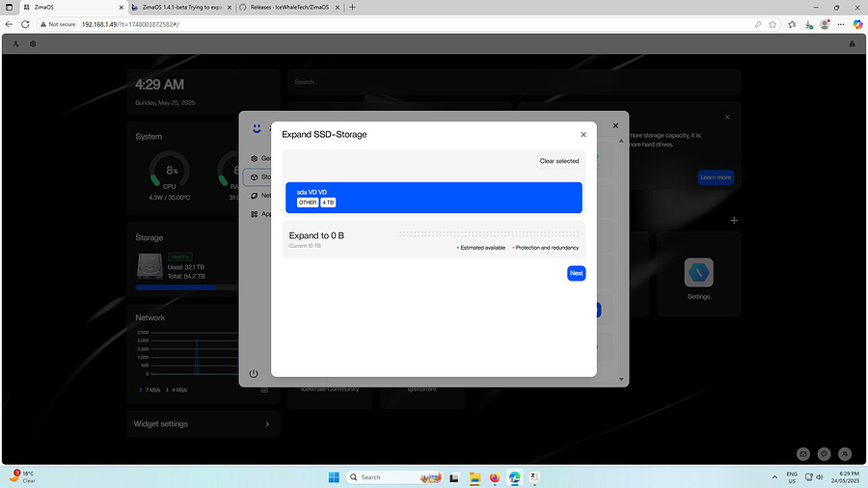Click the CPU usage gauge

point(170,171)
